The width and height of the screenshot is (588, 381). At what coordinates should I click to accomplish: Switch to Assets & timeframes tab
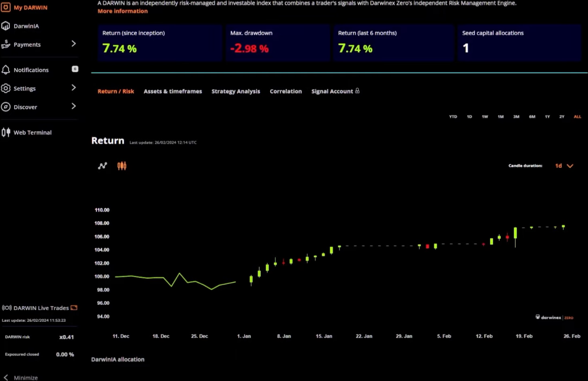coord(173,91)
